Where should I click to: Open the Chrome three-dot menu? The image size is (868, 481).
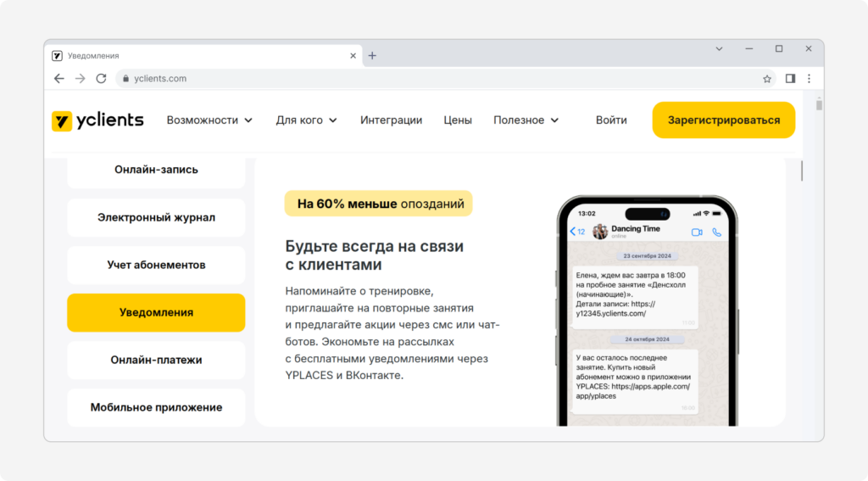coord(809,79)
